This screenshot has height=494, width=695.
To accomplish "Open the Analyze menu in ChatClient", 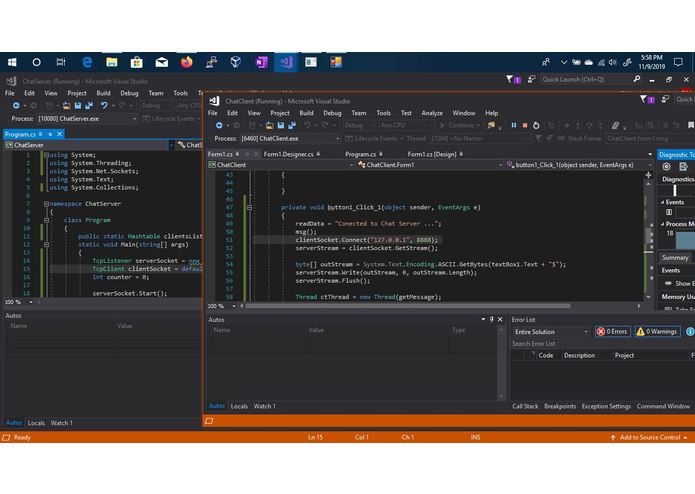I will tap(432, 113).
